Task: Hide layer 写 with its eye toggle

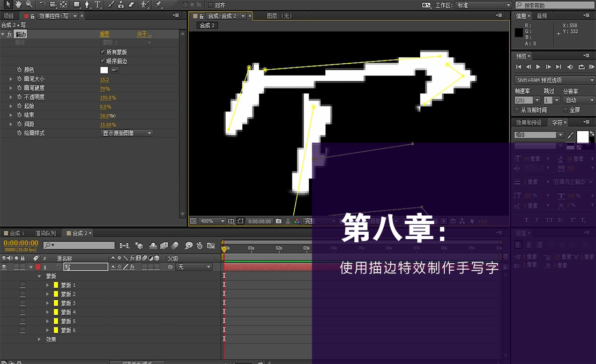Action: click(4, 267)
